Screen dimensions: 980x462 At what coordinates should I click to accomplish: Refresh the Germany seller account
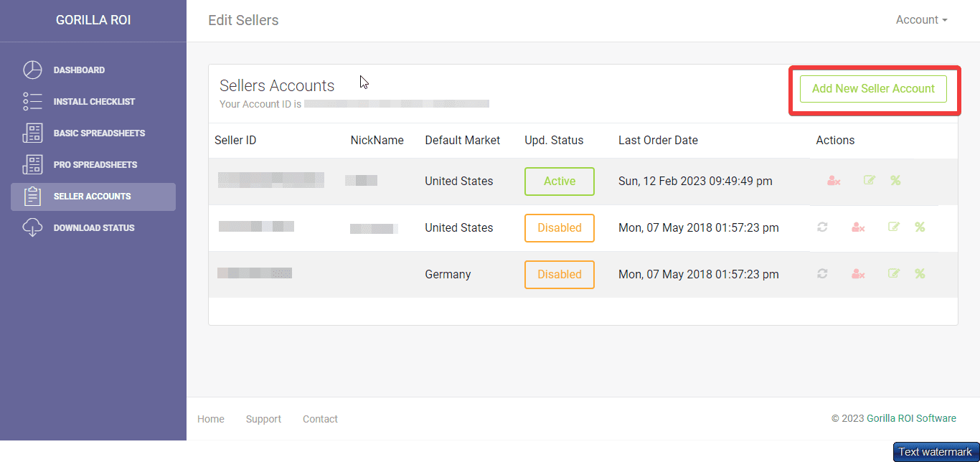pyautogui.click(x=822, y=273)
